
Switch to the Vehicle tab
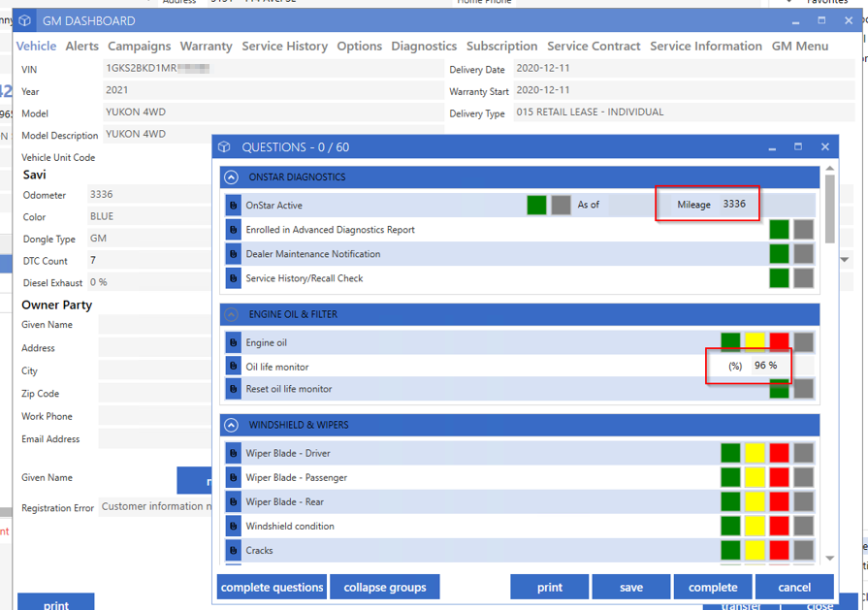tap(36, 46)
